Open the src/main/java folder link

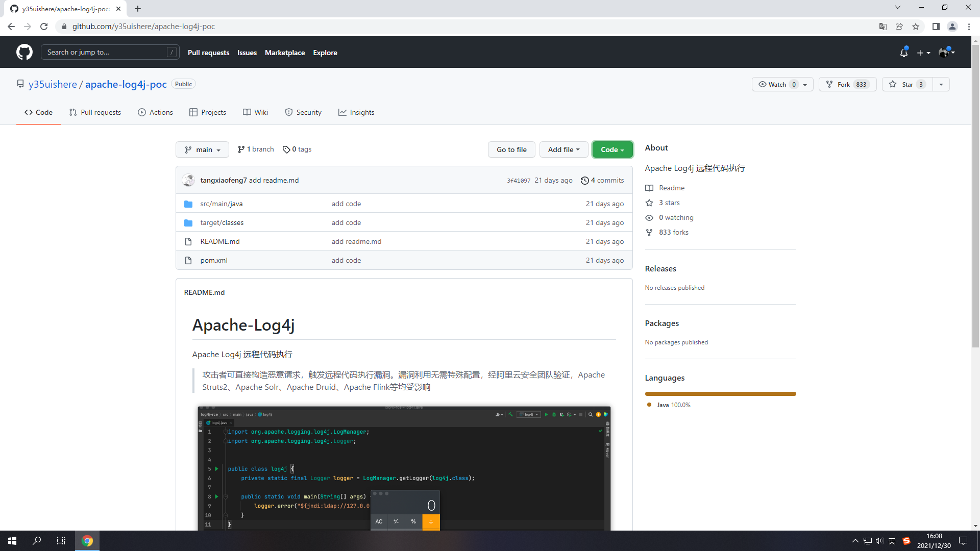click(x=221, y=204)
